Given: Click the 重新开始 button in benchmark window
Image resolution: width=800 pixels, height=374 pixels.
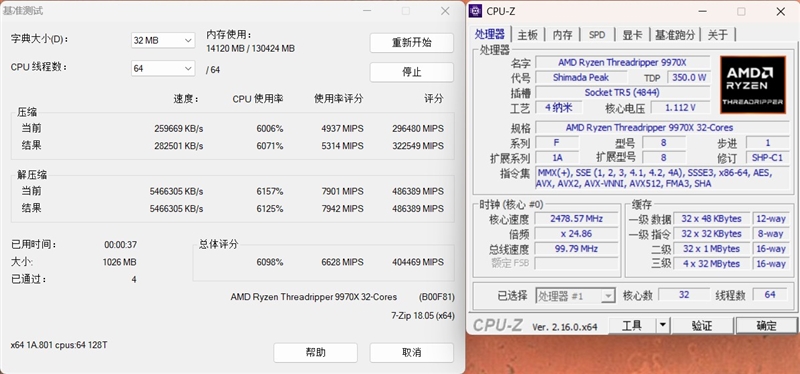Looking at the screenshot, I should tap(411, 43).
